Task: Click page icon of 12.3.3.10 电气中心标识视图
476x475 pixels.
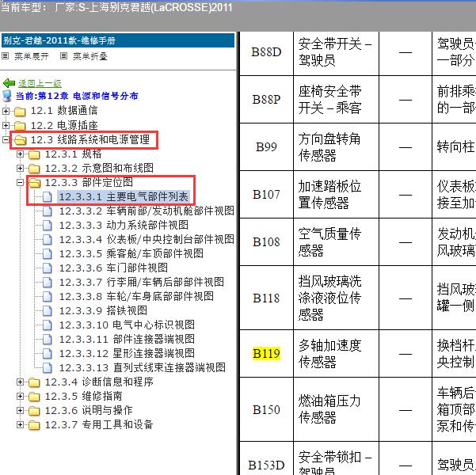Action: [47, 325]
